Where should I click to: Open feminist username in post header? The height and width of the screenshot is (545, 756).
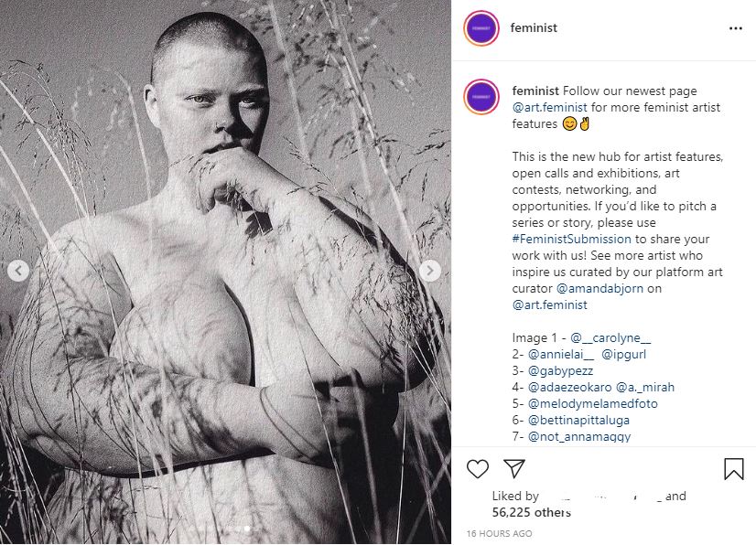534,28
